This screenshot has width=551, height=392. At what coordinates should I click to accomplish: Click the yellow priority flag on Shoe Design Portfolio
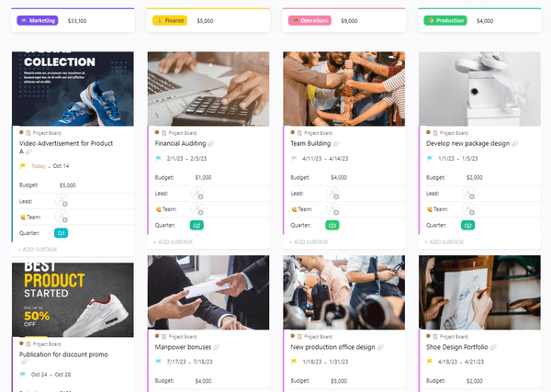tap(430, 362)
